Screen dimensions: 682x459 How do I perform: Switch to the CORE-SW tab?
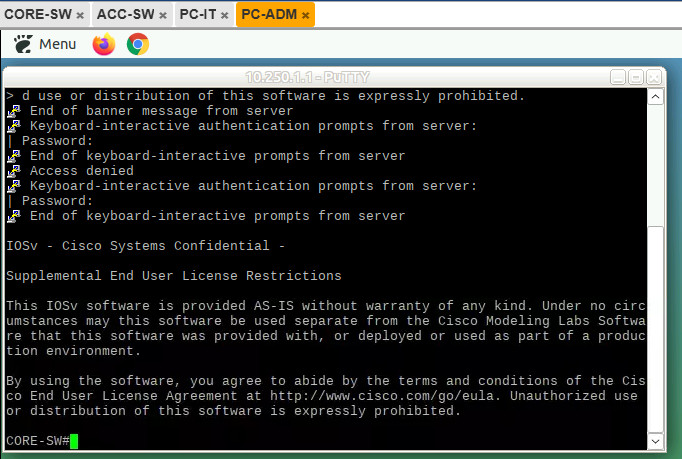coord(38,14)
